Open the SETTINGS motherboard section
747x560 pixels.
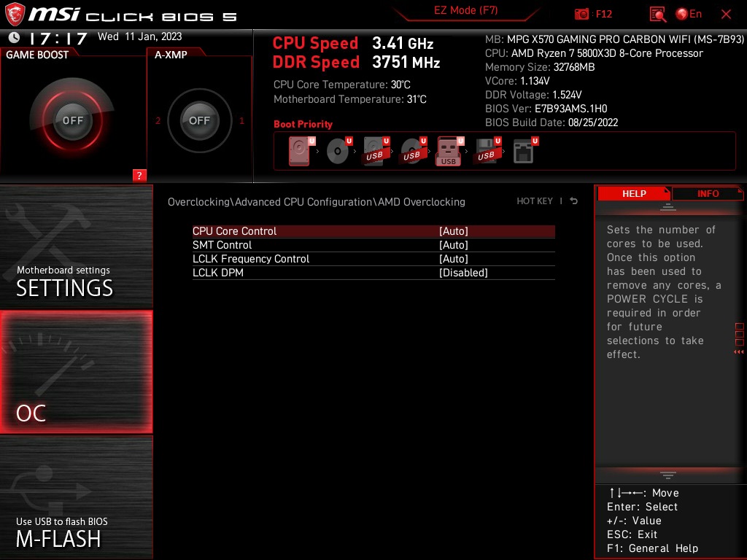click(x=76, y=246)
